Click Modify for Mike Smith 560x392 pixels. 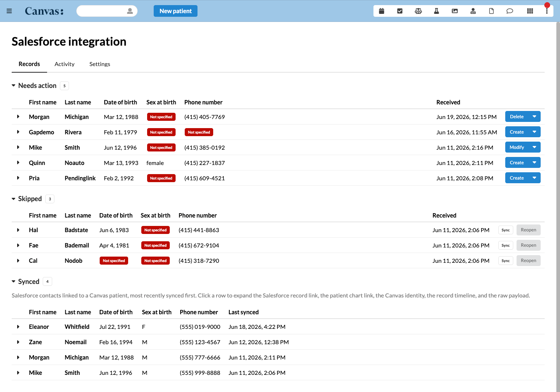(517, 147)
